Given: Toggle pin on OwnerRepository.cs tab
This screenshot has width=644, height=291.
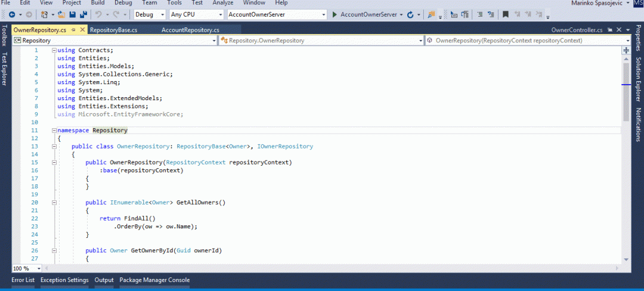Looking at the screenshot, I should point(73,29).
